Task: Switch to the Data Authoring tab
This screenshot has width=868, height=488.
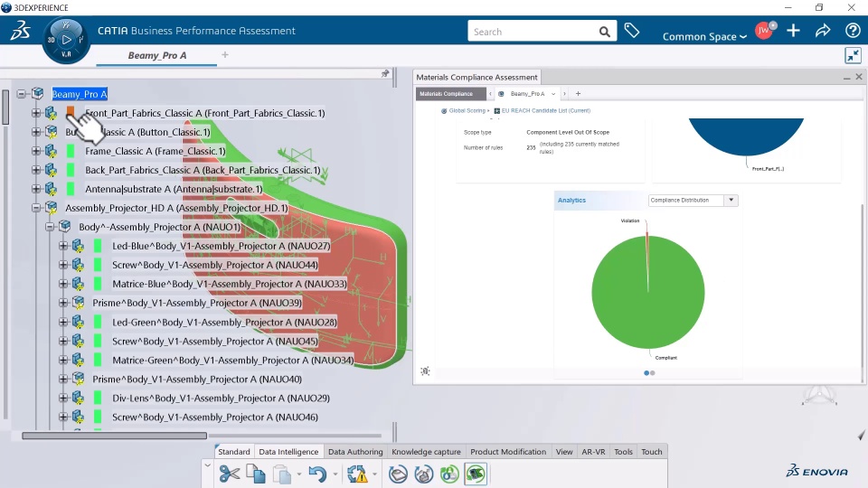Action: (355, 452)
